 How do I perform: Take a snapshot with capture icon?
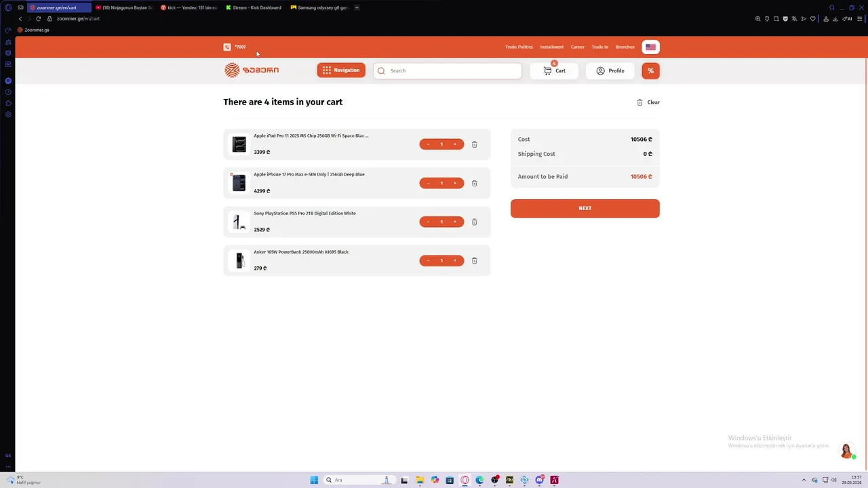coord(776,19)
